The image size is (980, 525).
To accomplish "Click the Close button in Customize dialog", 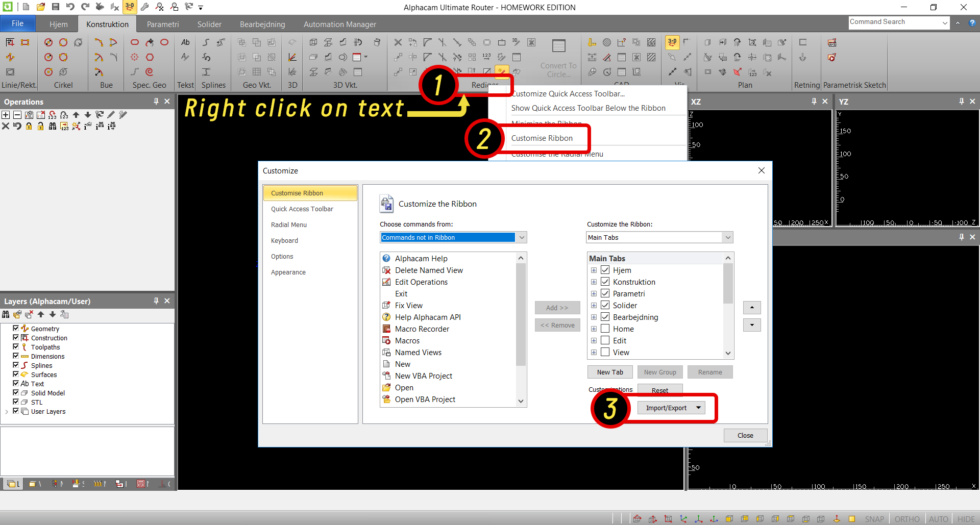I will point(745,435).
